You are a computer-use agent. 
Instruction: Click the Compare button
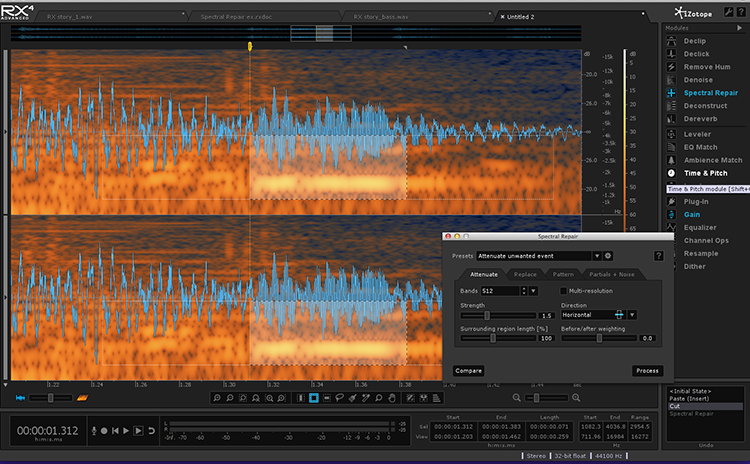pyautogui.click(x=468, y=370)
